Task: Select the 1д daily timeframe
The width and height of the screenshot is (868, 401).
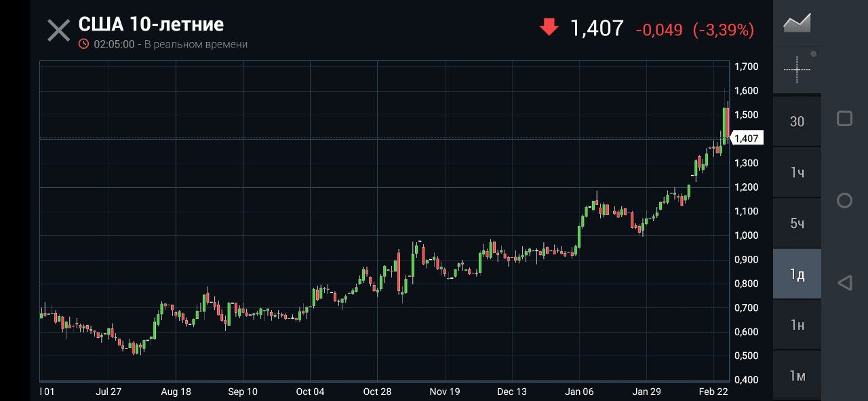Action: coord(797,274)
